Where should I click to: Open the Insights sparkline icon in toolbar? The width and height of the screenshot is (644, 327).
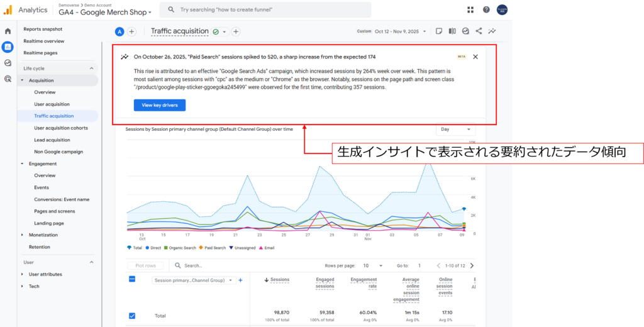tap(492, 31)
